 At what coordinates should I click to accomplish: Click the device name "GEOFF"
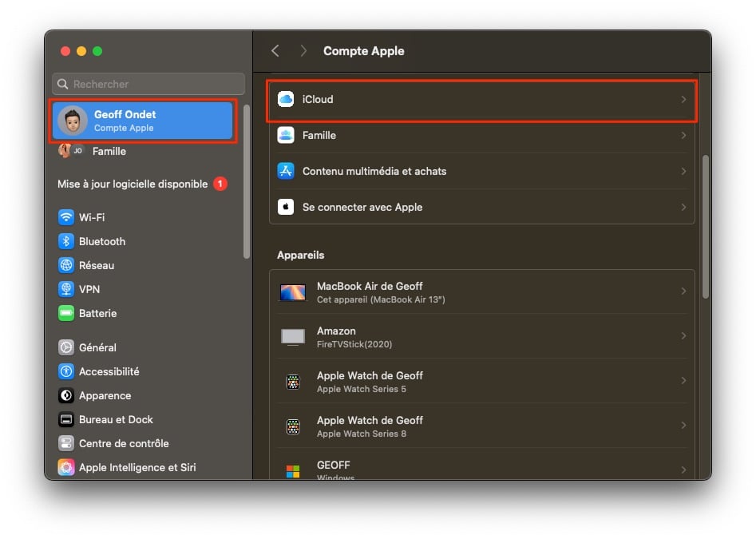pos(333,466)
